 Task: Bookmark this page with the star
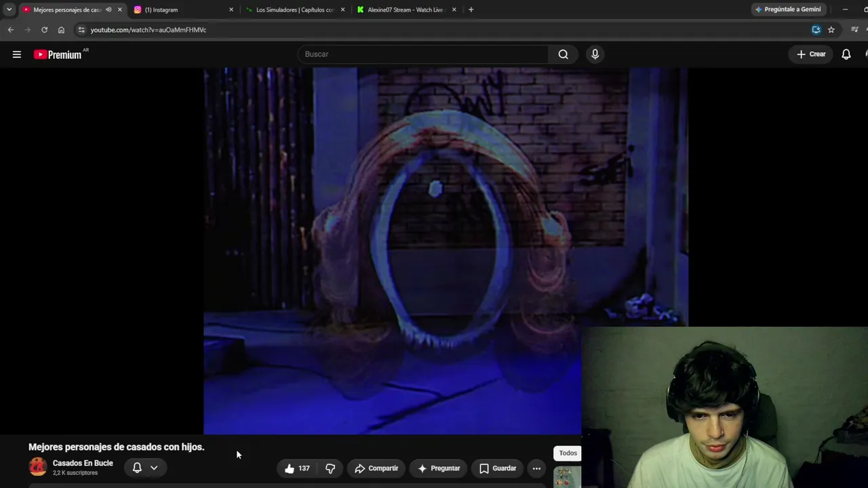831,30
